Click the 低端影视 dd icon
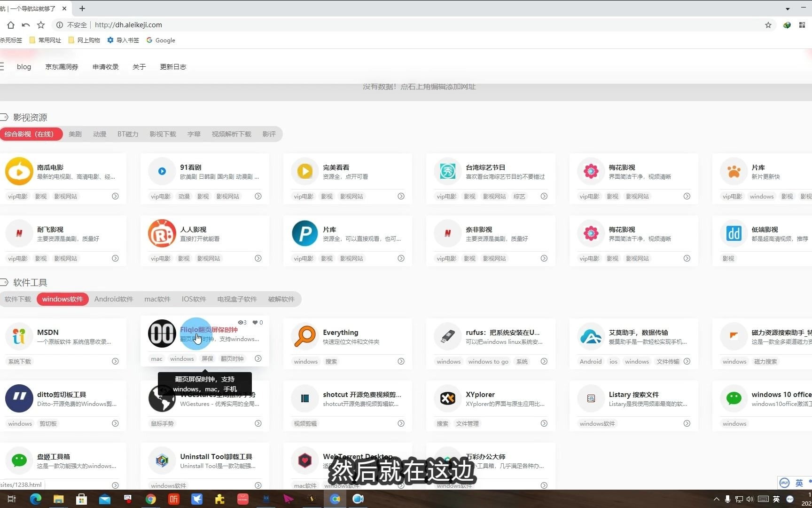812x508 pixels. [x=734, y=233]
